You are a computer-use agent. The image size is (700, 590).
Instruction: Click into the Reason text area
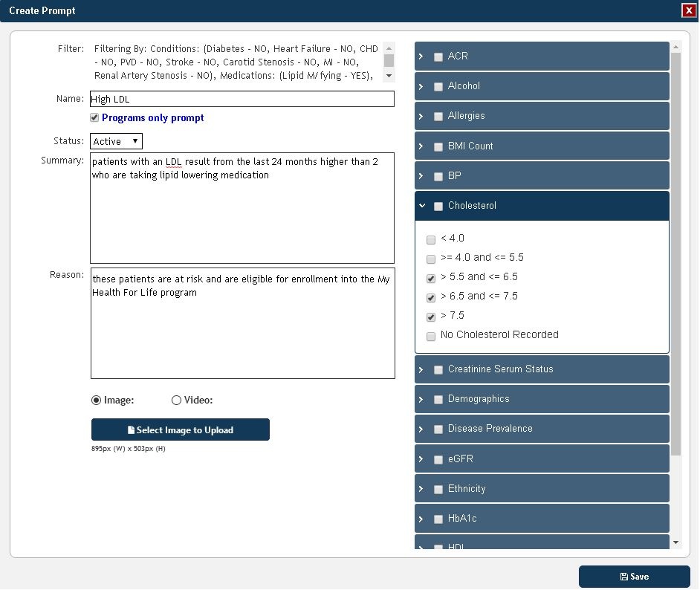coord(243,323)
